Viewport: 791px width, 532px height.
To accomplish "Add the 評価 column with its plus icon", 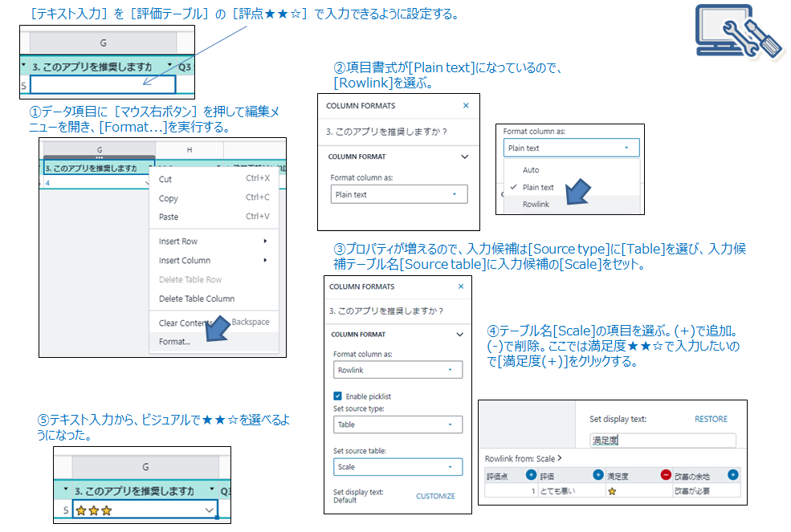I will 597,474.
